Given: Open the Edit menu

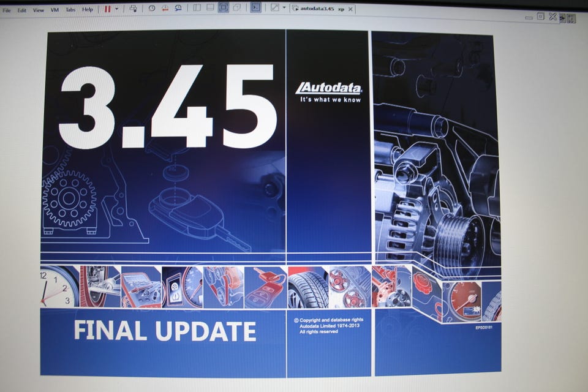Looking at the screenshot, I should [22, 10].
